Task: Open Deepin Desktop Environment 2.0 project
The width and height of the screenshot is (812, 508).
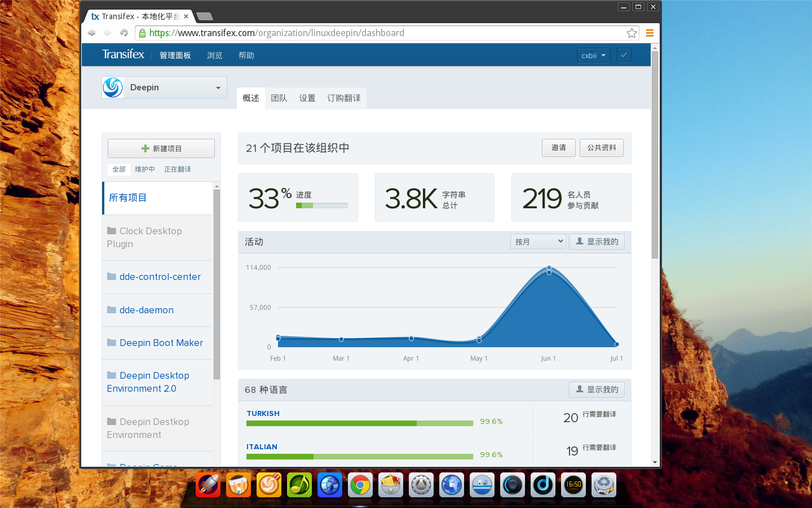Action: click(x=157, y=382)
